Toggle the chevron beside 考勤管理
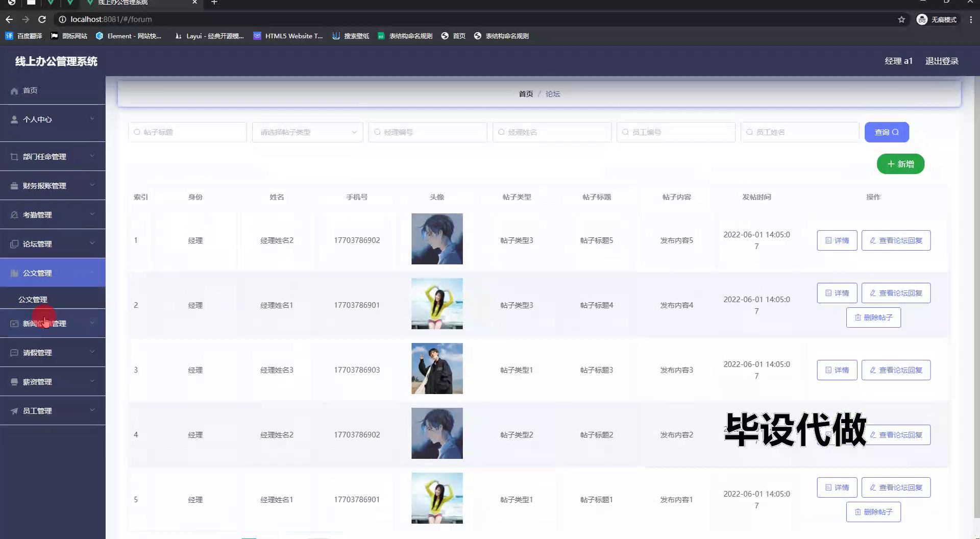Screen dimensions: 980x539 92,214
